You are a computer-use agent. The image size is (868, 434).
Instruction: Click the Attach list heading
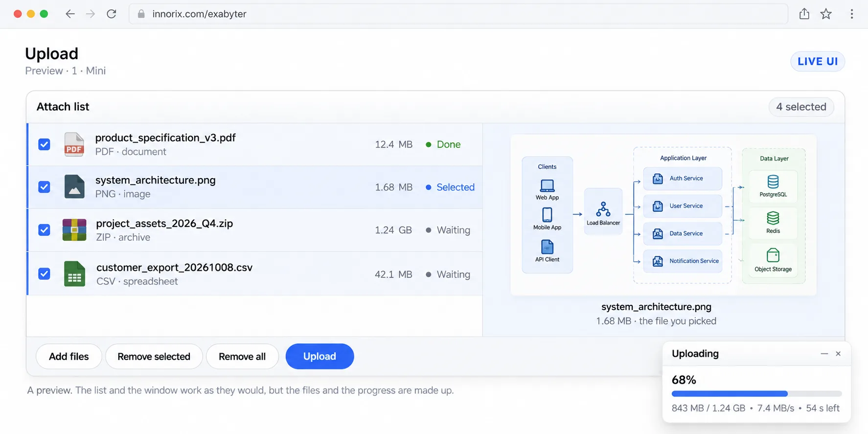pyautogui.click(x=63, y=107)
